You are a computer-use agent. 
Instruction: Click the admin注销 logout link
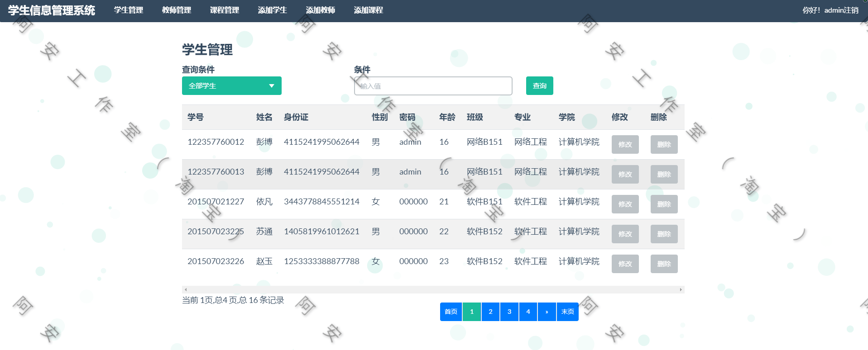(x=841, y=10)
